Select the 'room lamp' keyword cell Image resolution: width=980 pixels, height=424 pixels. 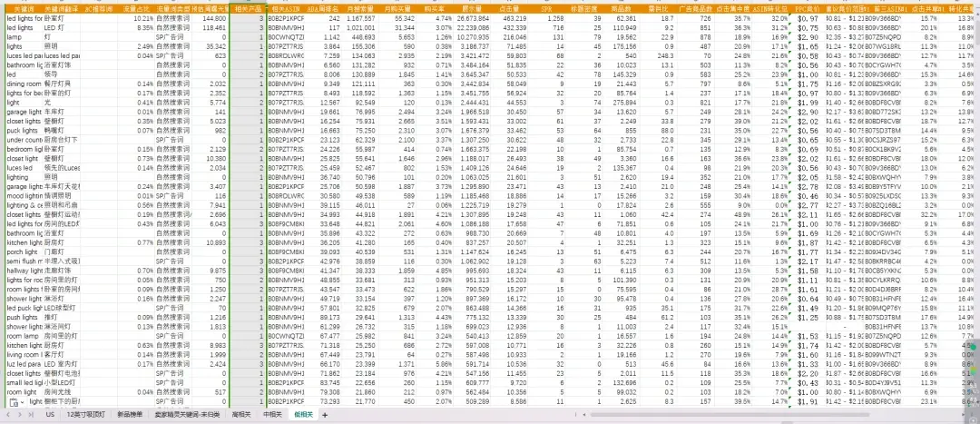pyautogui.click(x=24, y=335)
